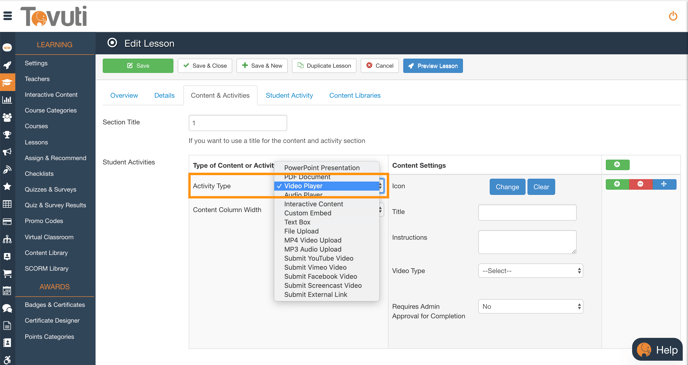Image resolution: width=688 pixels, height=365 pixels.
Task: Open the Content Libraries tab
Action: [355, 95]
